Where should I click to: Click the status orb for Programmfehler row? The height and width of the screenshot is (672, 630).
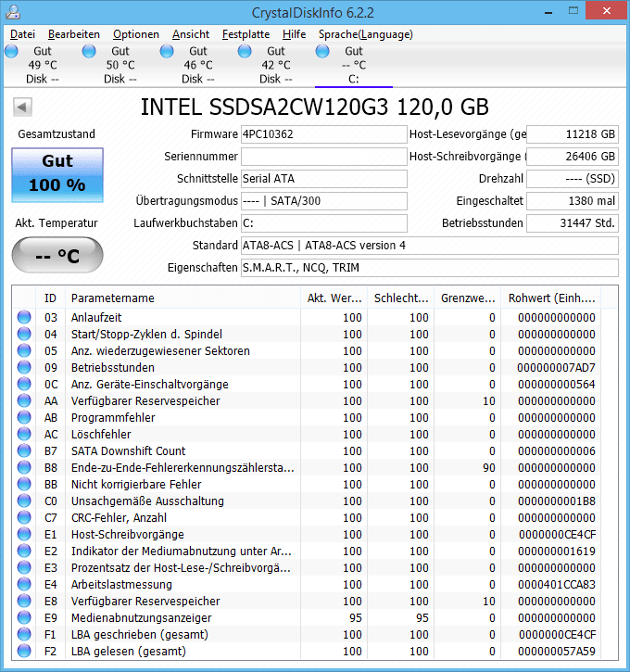click(24, 417)
